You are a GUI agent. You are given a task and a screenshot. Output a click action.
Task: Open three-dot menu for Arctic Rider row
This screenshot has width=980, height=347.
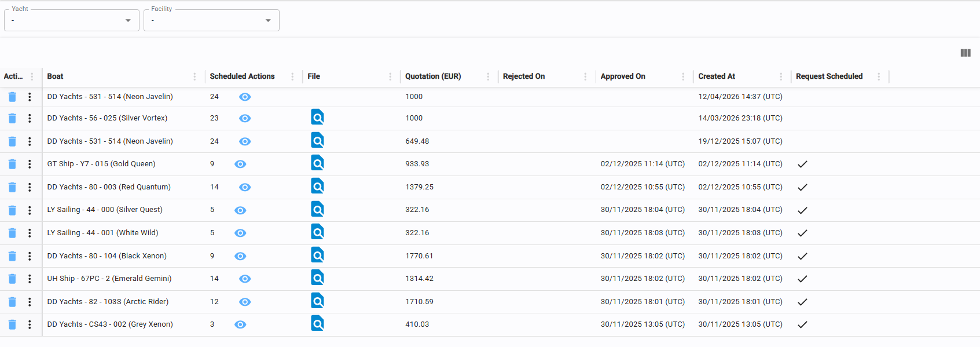30,302
